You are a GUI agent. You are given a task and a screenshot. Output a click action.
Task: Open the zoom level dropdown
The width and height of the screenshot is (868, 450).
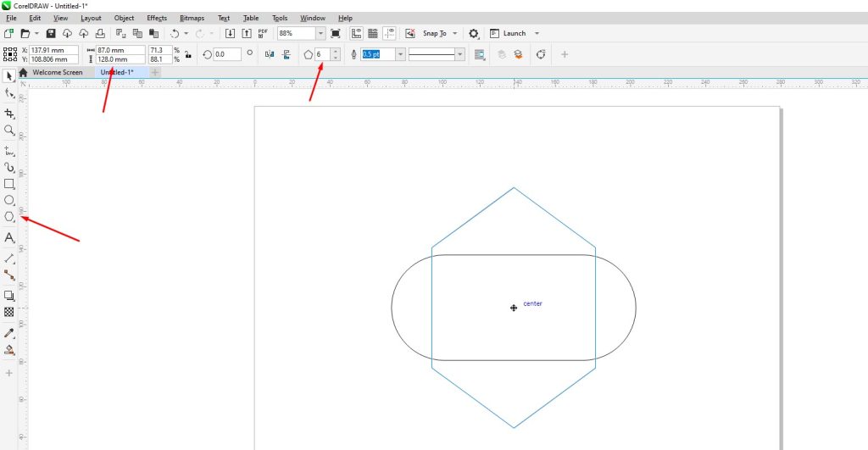point(320,33)
